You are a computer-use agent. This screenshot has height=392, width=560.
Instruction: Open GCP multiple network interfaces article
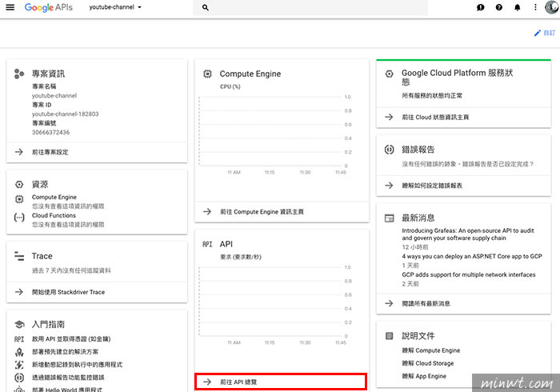pos(469,275)
